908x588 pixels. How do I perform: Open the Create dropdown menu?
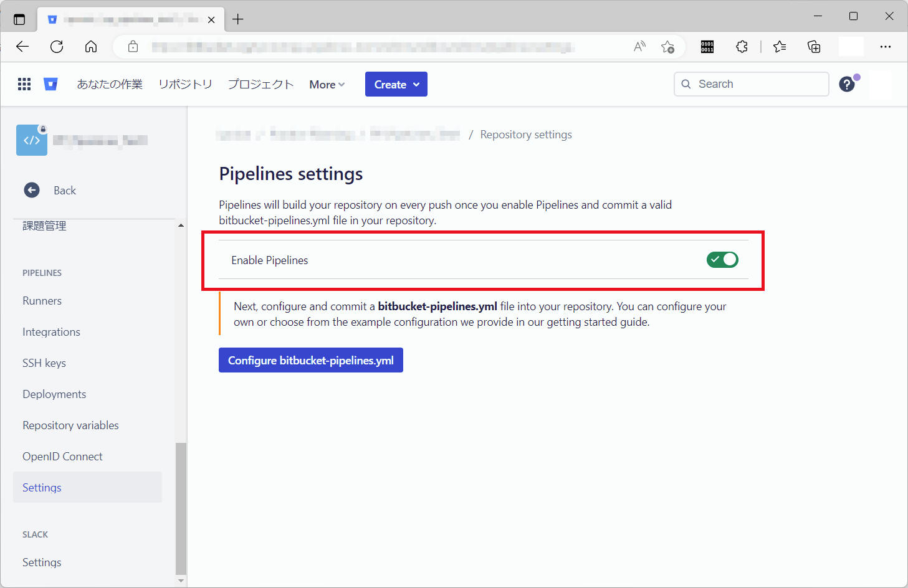396,83
